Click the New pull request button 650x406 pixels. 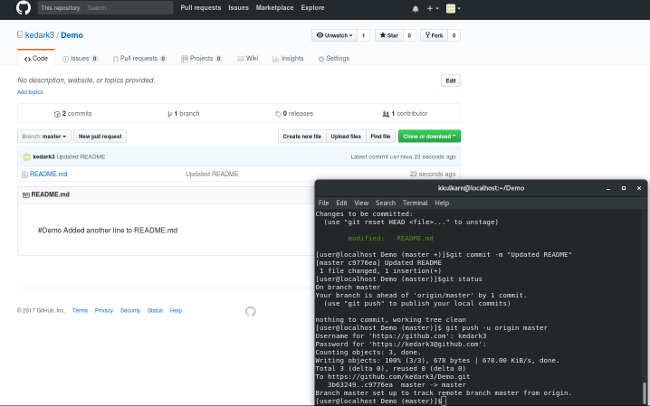coord(100,136)
